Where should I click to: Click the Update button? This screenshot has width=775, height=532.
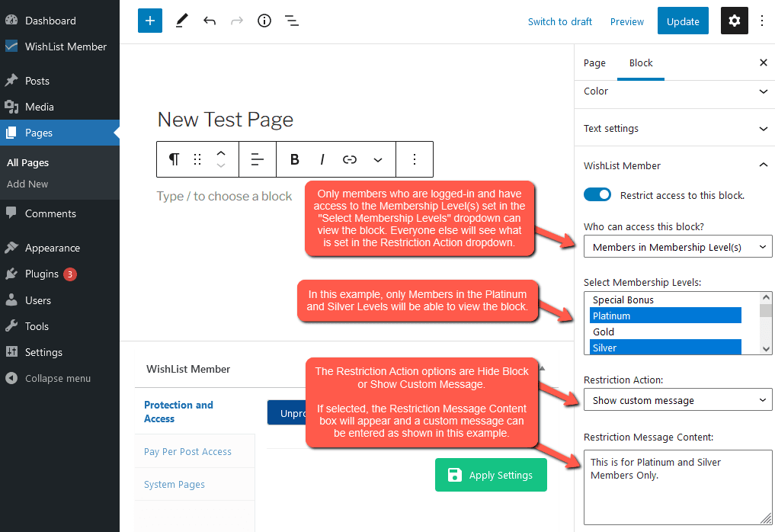[x=683, y=21]
